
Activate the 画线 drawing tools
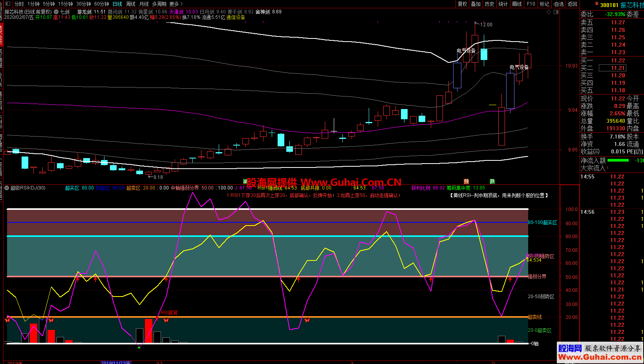[x=517, y=4]
